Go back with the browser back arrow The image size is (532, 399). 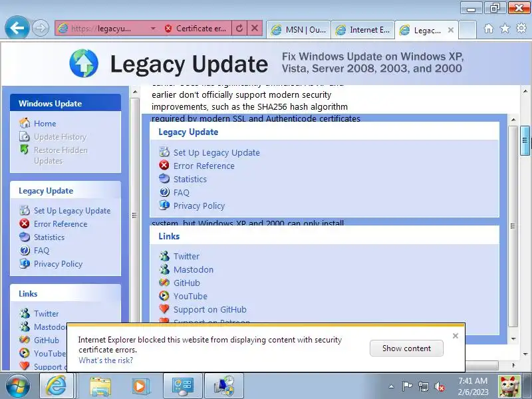click(17, 27)
